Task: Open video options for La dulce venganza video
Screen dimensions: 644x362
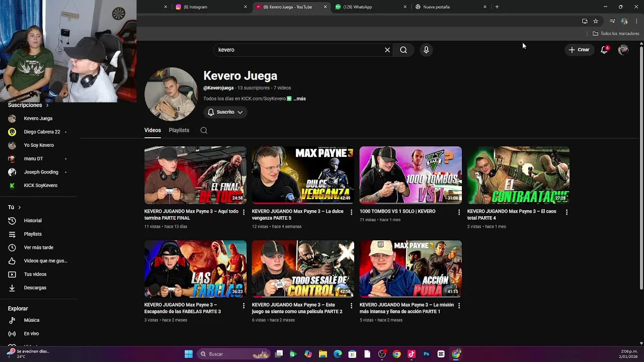Action: coord(351,212)
